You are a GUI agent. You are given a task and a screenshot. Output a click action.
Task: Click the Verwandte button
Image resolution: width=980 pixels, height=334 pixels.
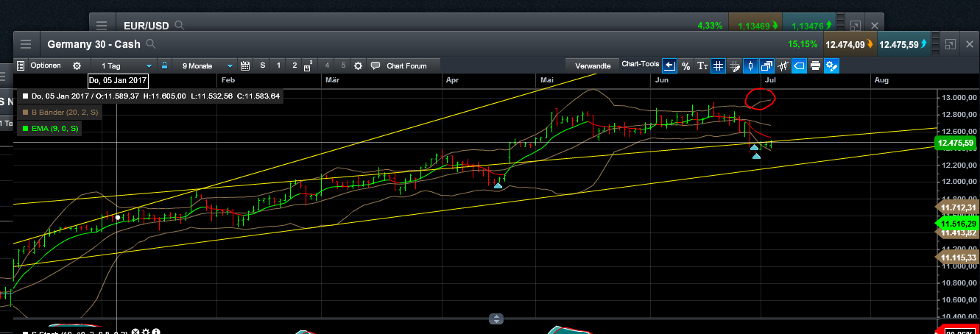pyautogui.click(x=593, y=65)
